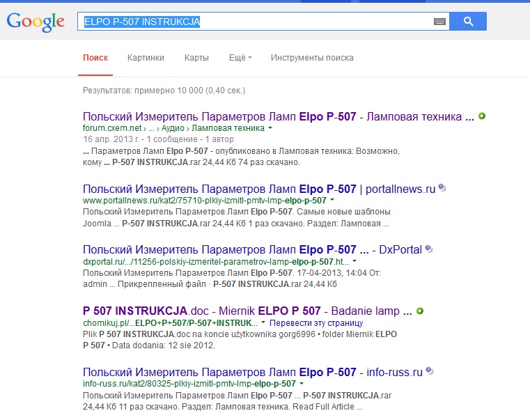The image size is (530, 420).
Task: Open the portallnews.ru result title link
Action: [259, 189]
